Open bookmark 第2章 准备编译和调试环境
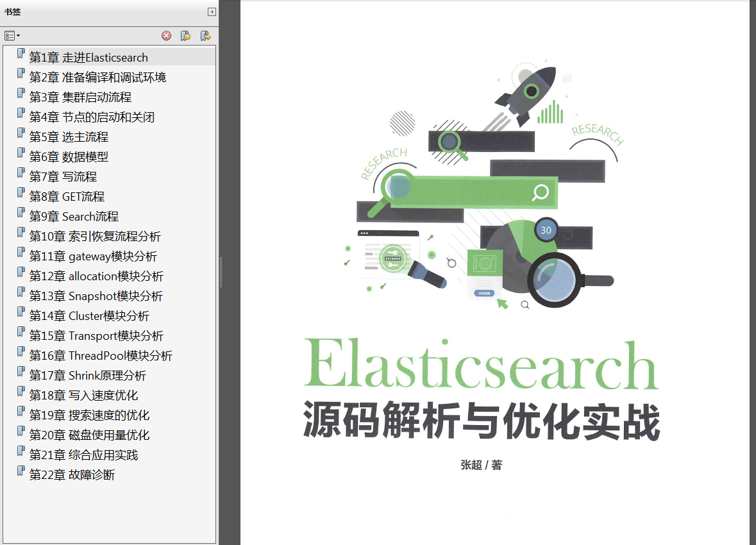The width and height of the screenshot is (756, 545). (98, 77)
